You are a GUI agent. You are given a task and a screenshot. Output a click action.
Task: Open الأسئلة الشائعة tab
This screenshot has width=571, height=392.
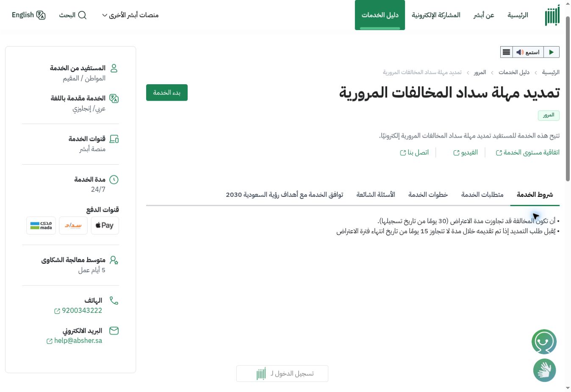(376, 195)
